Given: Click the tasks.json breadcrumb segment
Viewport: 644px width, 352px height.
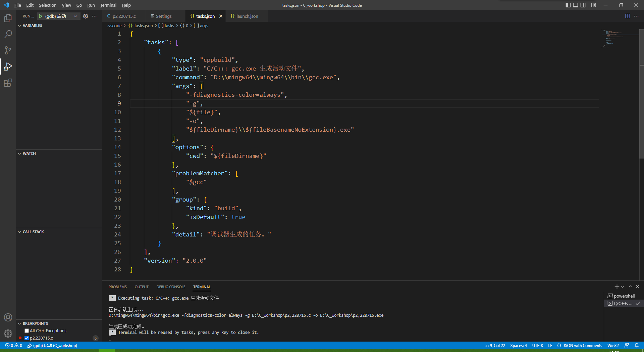Looking at the screenshot, I should (x=141, y=26).
